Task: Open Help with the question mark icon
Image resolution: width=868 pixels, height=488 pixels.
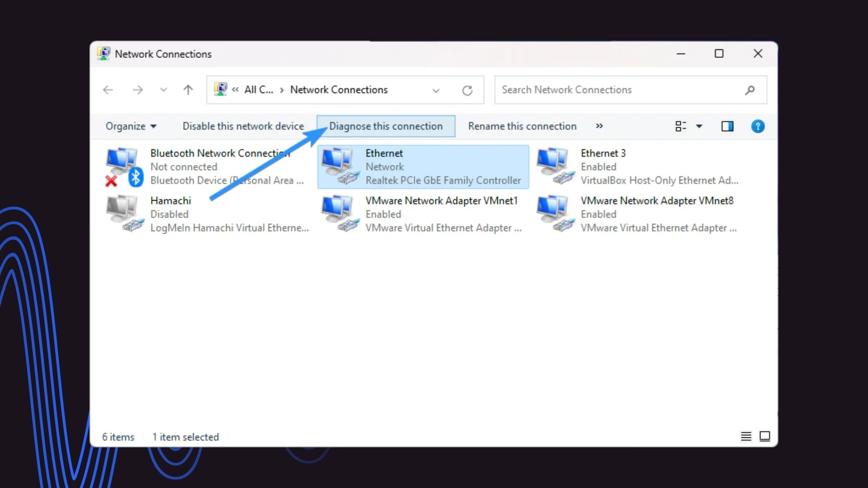Action: 758,126
